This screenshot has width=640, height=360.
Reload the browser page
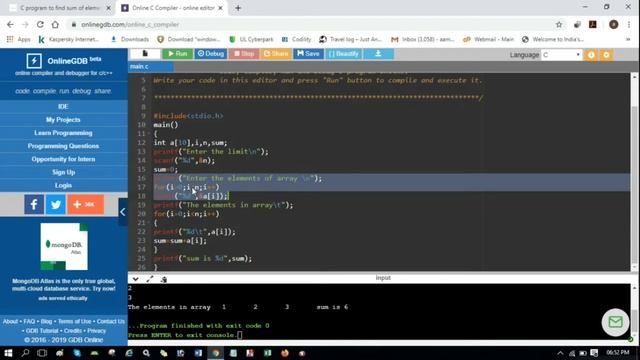(40, 24)
